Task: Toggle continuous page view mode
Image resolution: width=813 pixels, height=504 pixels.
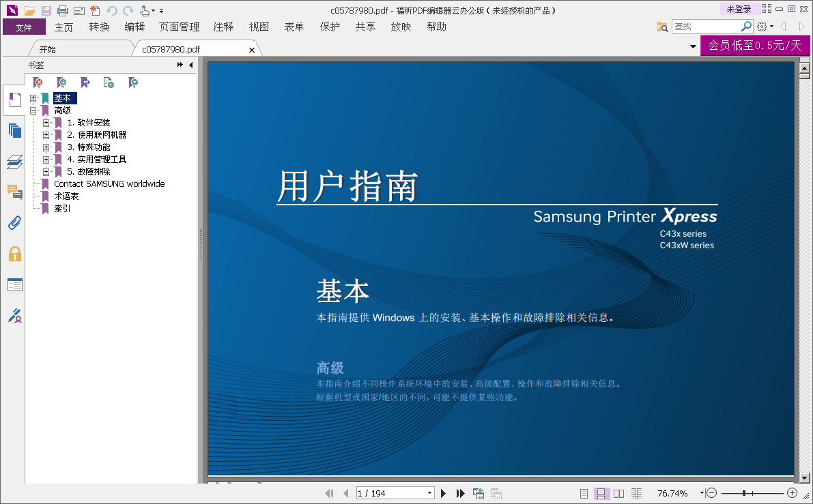Action: pos(601,494)
